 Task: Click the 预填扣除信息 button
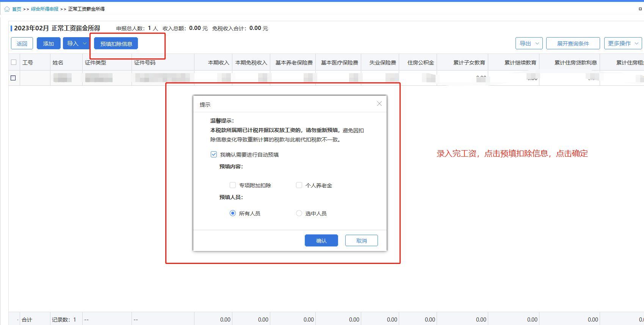point(116,44)
